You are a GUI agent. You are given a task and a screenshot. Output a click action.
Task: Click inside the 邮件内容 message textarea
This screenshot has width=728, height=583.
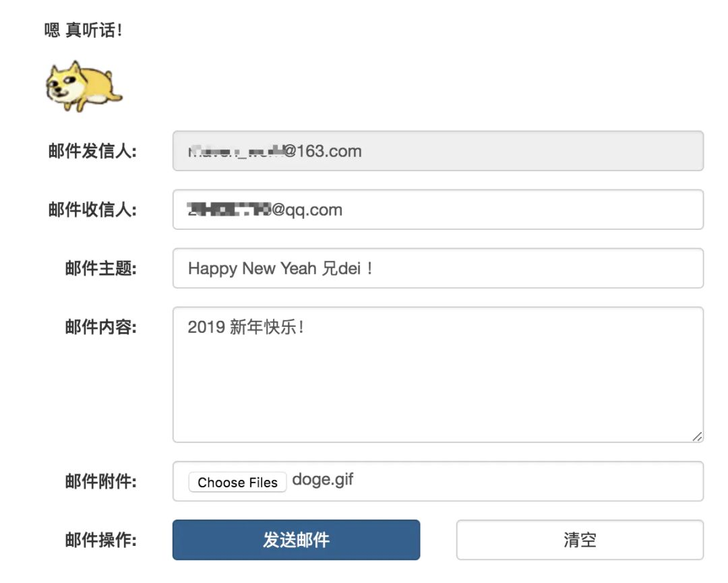438,384
